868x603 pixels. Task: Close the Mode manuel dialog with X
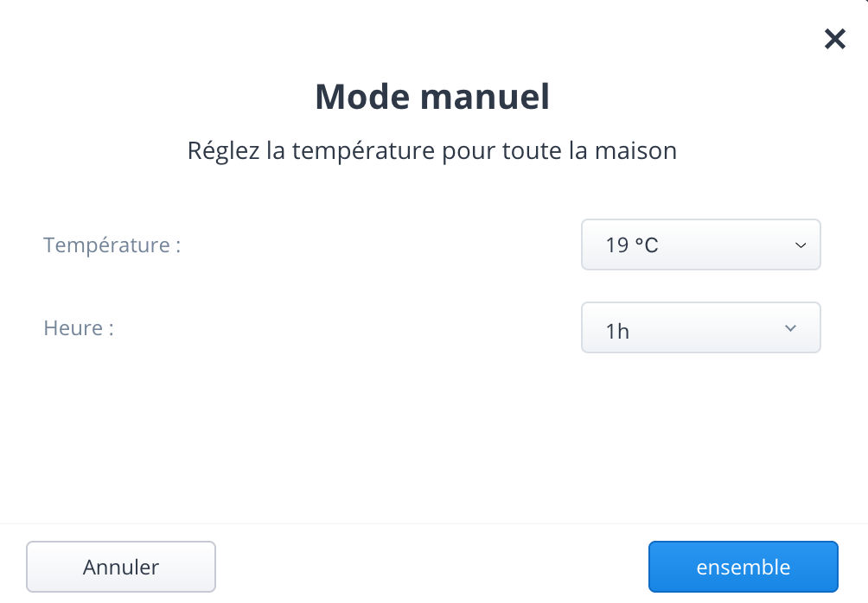point(835,39)
